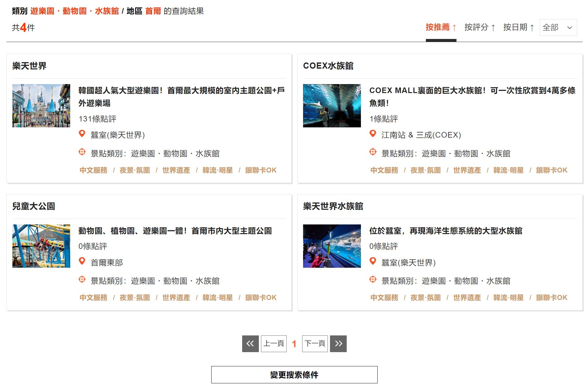Click 中文服務 tag in the 樂天世界水族館 card

(384, 298)
